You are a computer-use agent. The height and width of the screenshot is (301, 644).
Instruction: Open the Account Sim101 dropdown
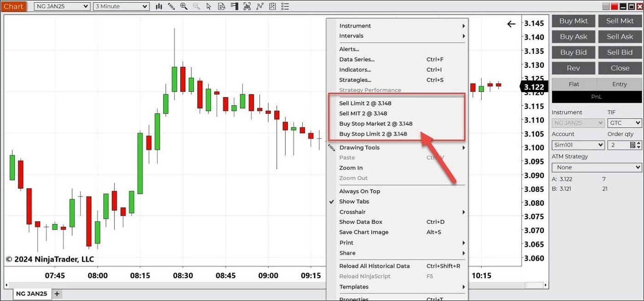pos(578,145)
